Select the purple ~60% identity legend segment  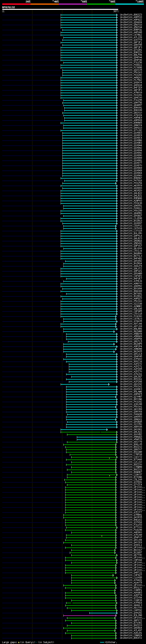73,4
